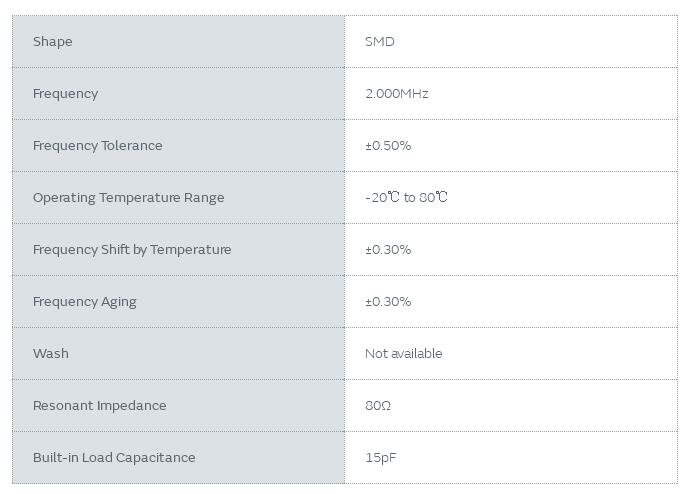Click the Shape row label
This screenshot has height=494, width=690.
53,41
